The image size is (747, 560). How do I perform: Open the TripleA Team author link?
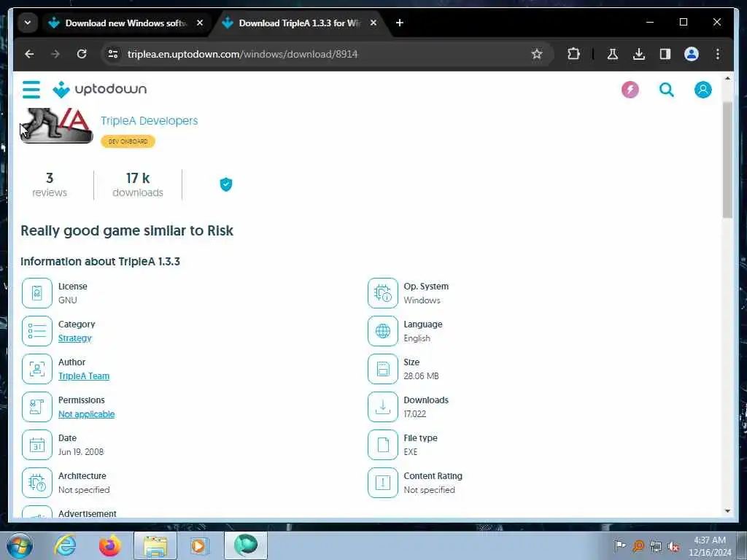click(84, 376)
